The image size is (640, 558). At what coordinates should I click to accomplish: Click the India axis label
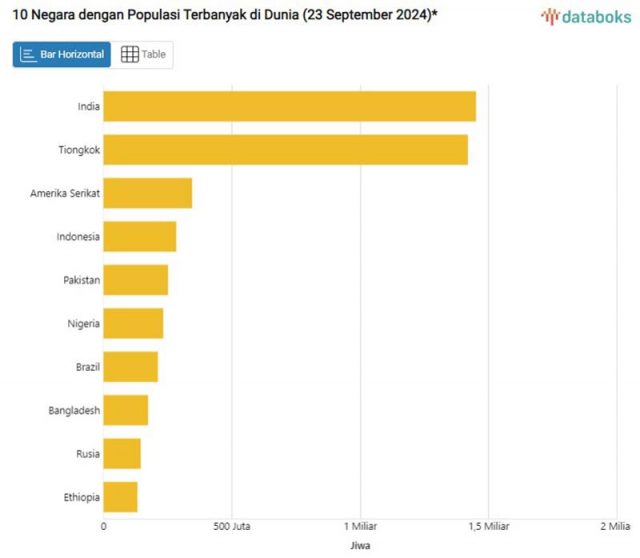click(x=88, y=107)
